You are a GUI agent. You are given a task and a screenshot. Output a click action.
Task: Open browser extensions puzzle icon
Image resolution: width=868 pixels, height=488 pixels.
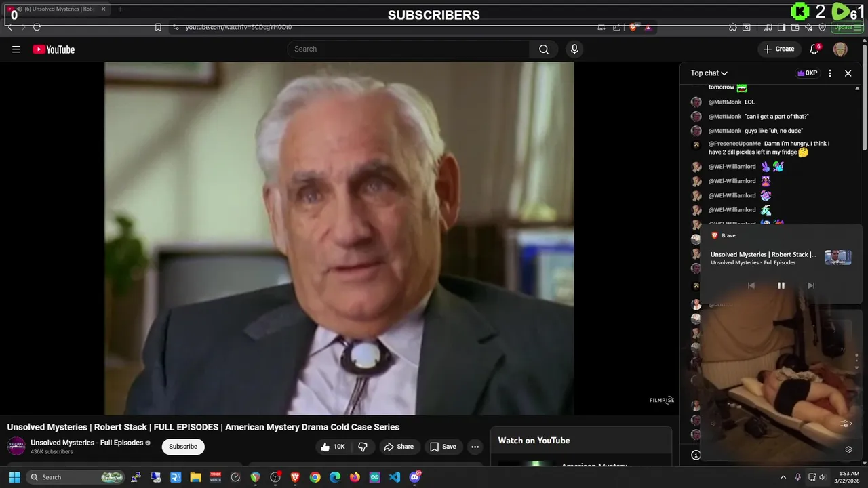point(733,27)
